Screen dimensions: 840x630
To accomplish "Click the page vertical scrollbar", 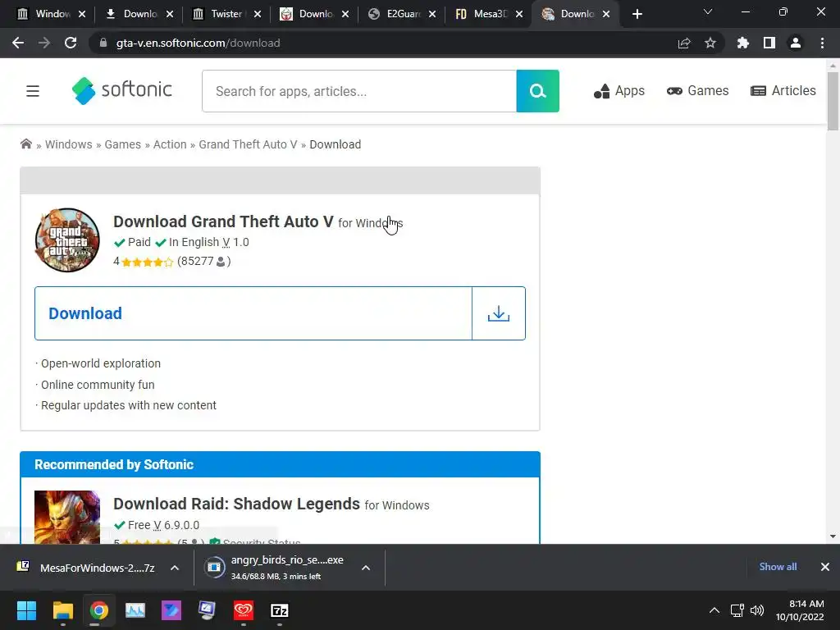I will click(833, 101).
